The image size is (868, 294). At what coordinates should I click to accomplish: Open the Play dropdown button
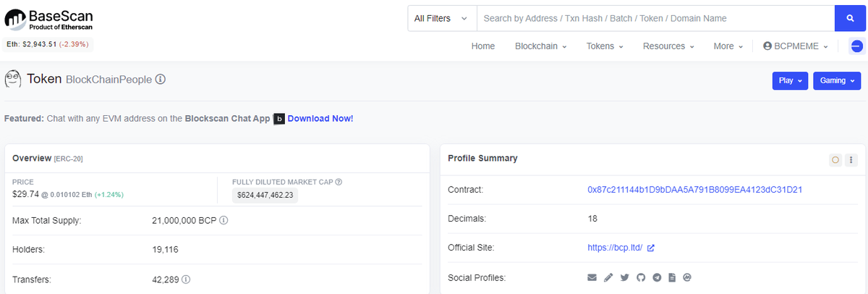coord(791,80)
